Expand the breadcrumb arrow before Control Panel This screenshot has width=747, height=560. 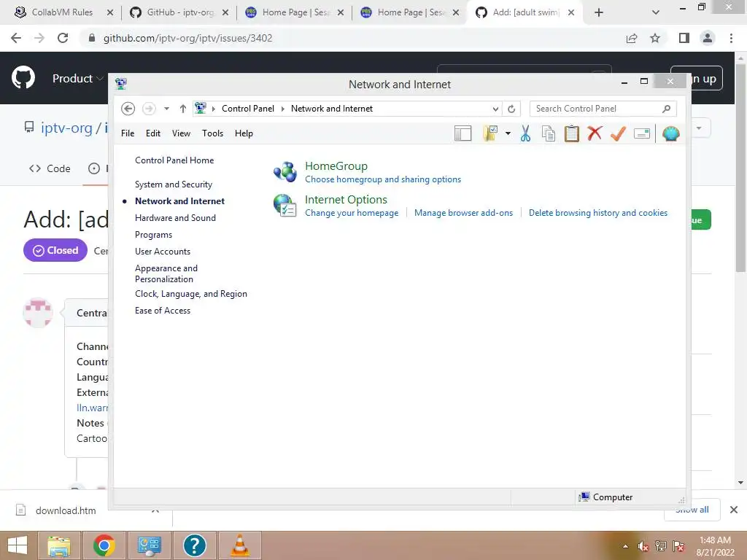point(214,109)
